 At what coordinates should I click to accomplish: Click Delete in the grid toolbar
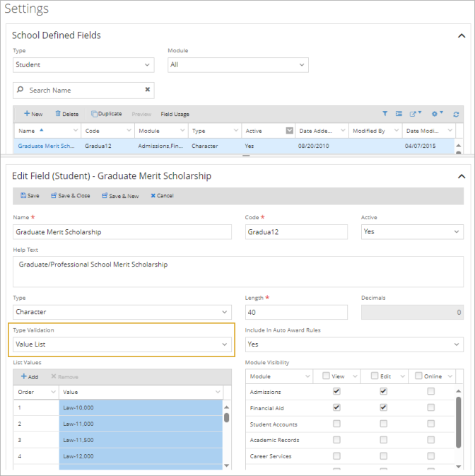[x=66, y=114]
